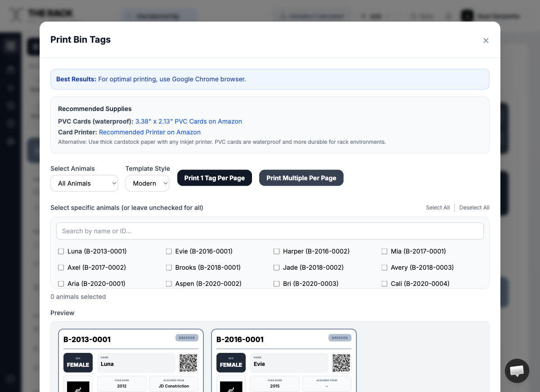Click BREEDER badge on Evie's tag
Screen dimensions: 540x392
click(340, 338)
